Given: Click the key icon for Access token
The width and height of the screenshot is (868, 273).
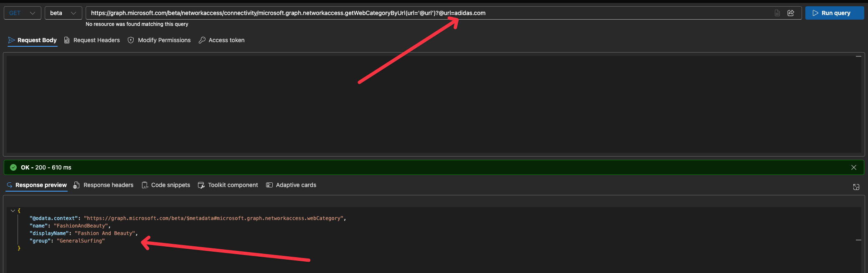Looking at the screenshot, I should click(202, 40).
